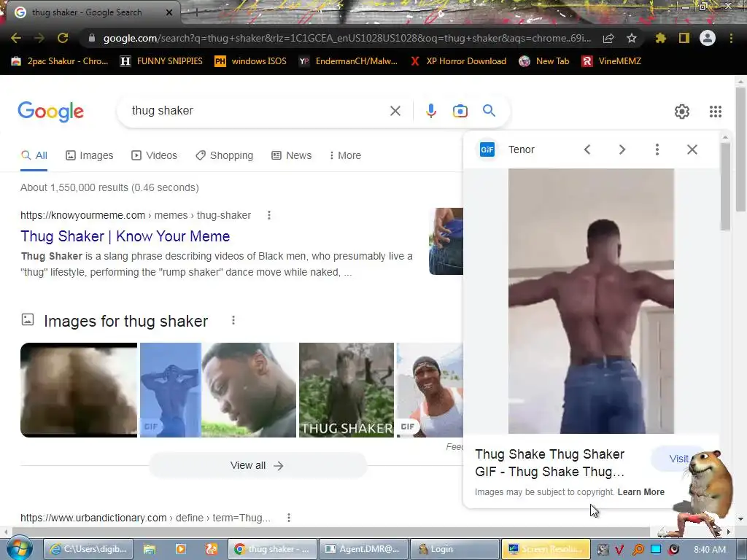Click the Tenor panel's scrollbar

coord(725,187)
